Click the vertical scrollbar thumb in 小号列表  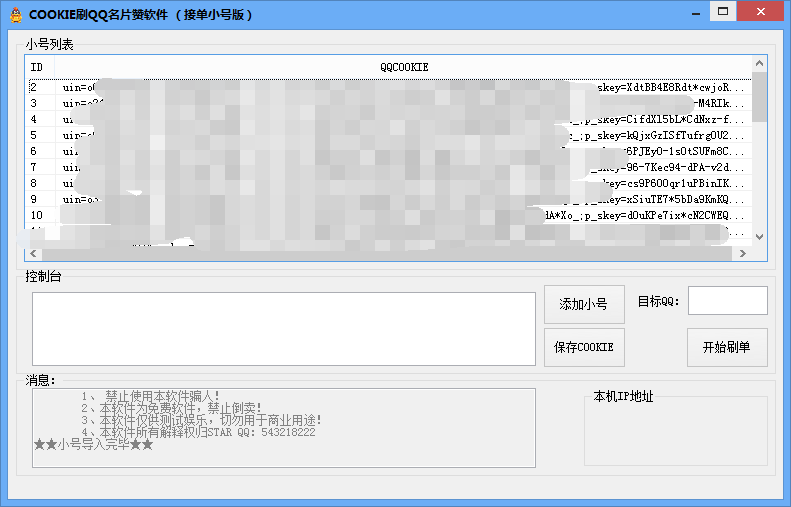pos(759,97)
